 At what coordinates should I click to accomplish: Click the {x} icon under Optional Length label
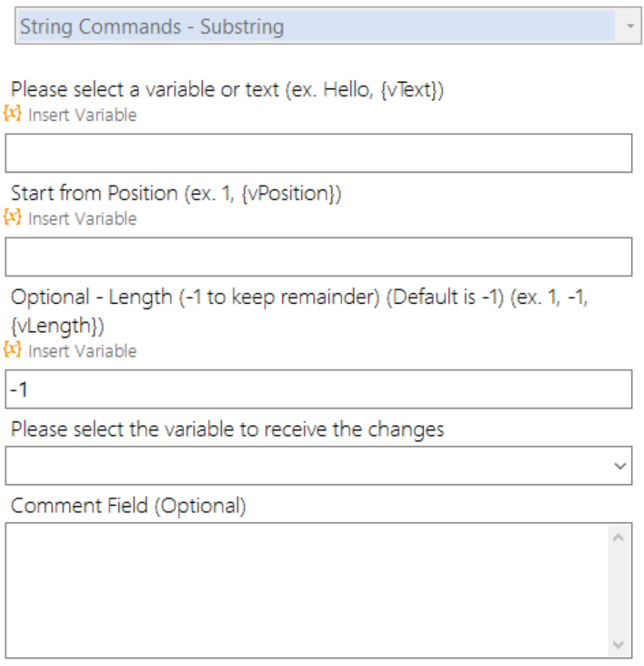tap(13, 349)
